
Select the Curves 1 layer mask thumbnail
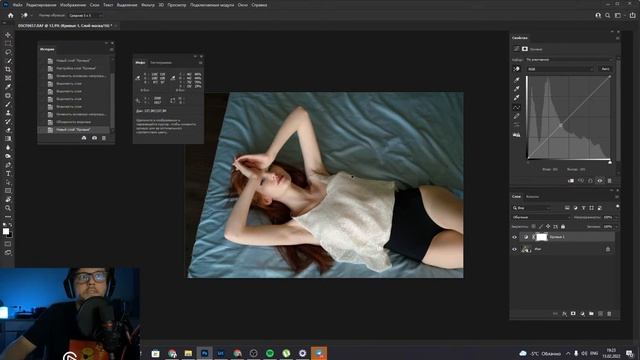click(541, 237)
